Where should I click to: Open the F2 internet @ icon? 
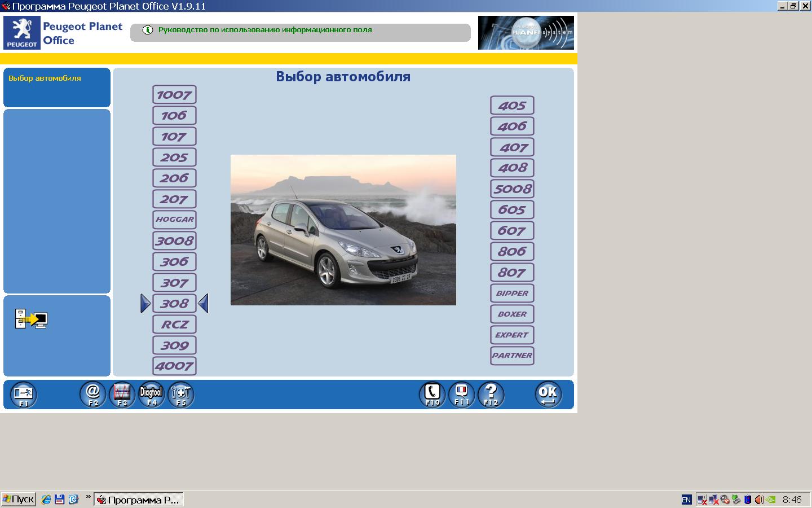click(x=93, y=395)
